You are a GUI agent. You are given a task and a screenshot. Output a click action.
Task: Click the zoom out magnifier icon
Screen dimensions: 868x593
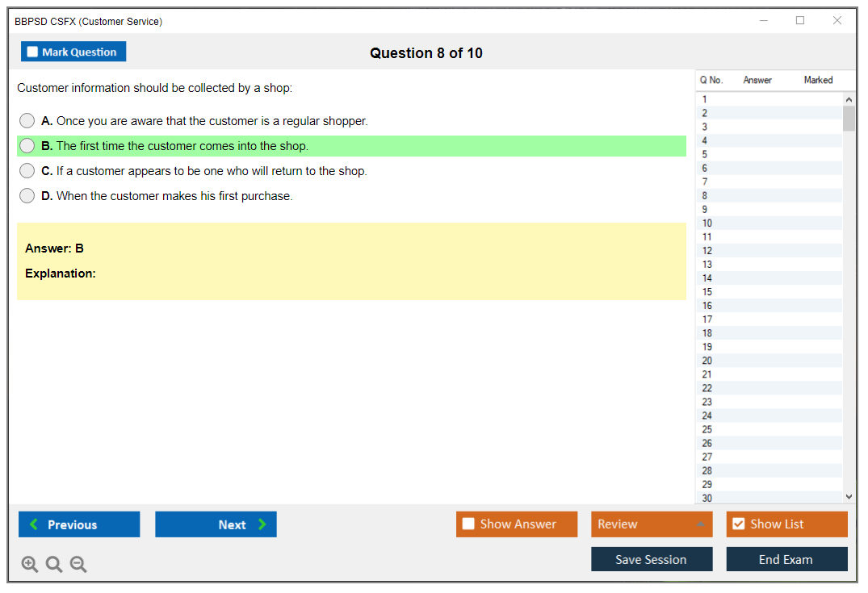[x=78, y=565]
